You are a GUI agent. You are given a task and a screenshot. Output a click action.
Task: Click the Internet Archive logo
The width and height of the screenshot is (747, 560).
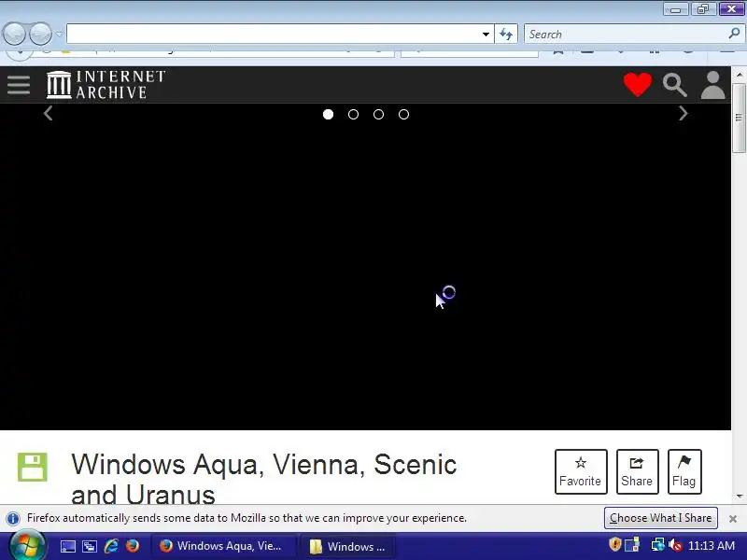106,85
